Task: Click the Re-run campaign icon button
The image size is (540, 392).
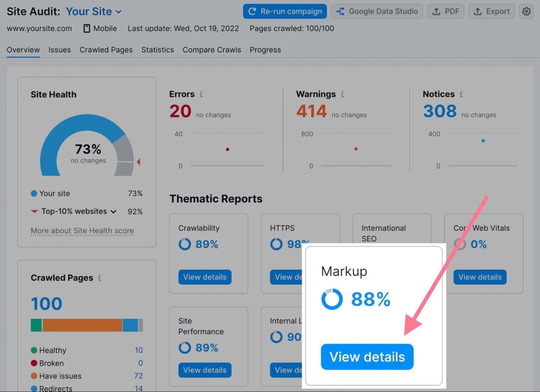Action: pyautogui.click(x=252, y=11)
